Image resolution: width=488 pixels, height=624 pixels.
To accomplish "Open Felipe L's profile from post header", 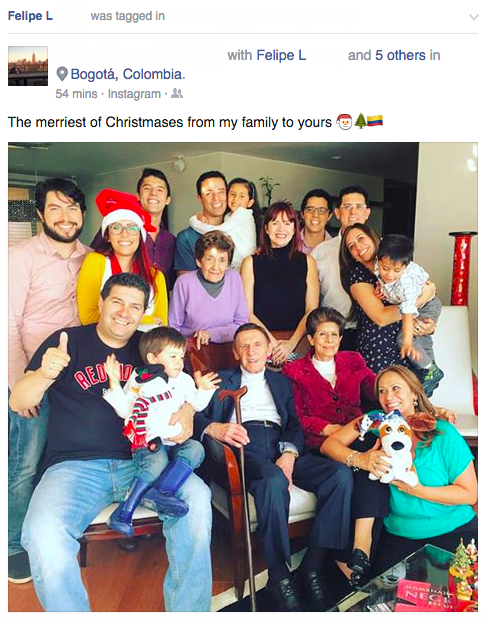I will pos(30,16).
